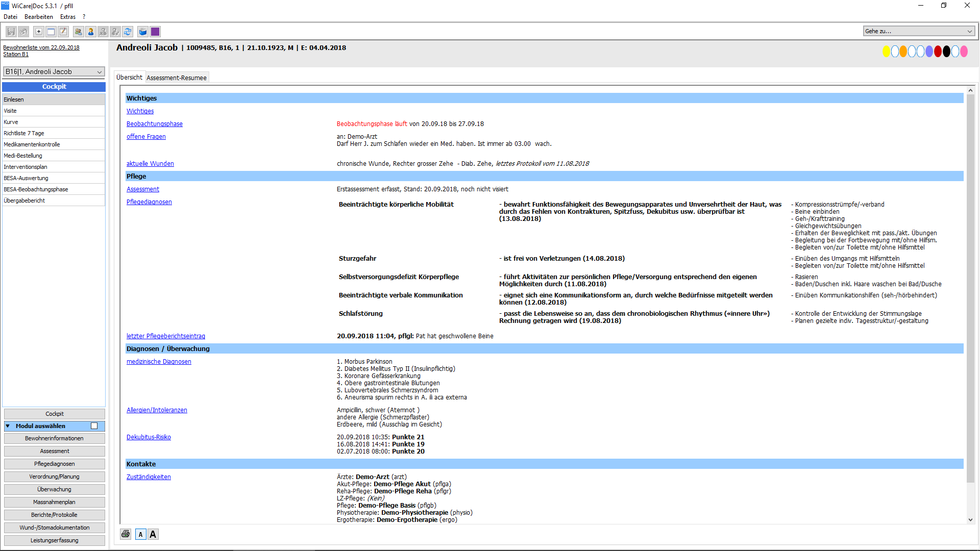Open the Gehe zu... dropdown
The width and height of the screenshot is (980, 551).
(919, 31)
